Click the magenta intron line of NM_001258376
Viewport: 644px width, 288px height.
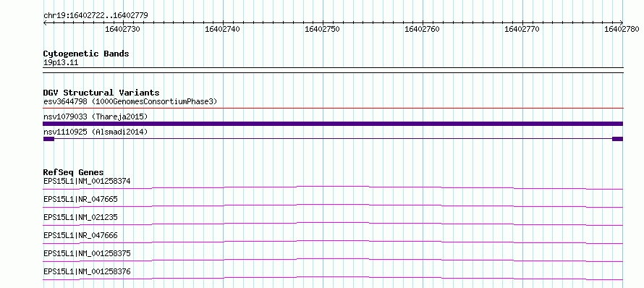pyautogui.click(x=333, y=279)
